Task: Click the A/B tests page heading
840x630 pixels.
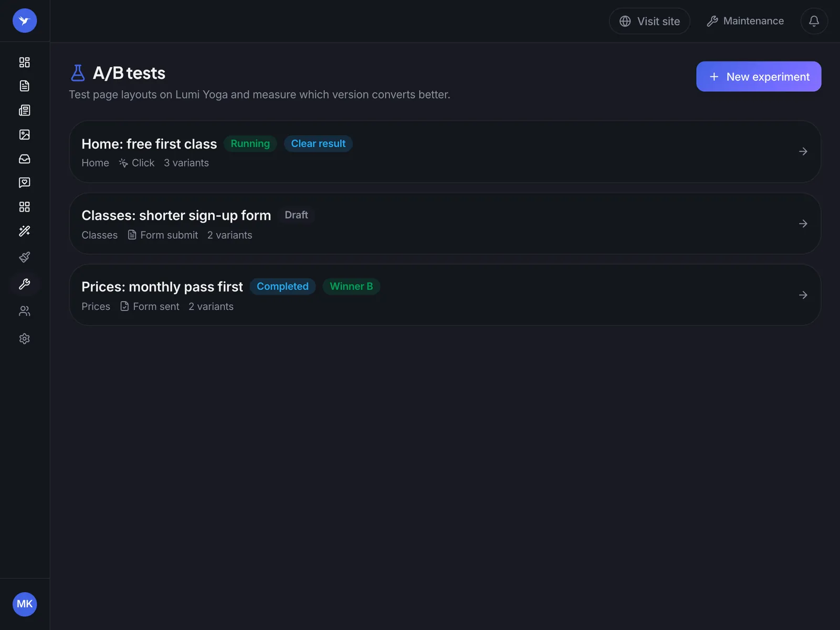Action: 129,73
